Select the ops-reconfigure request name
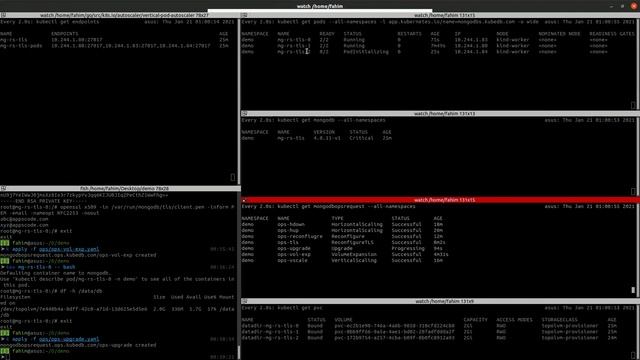The image size is (640, 360). 300,236
